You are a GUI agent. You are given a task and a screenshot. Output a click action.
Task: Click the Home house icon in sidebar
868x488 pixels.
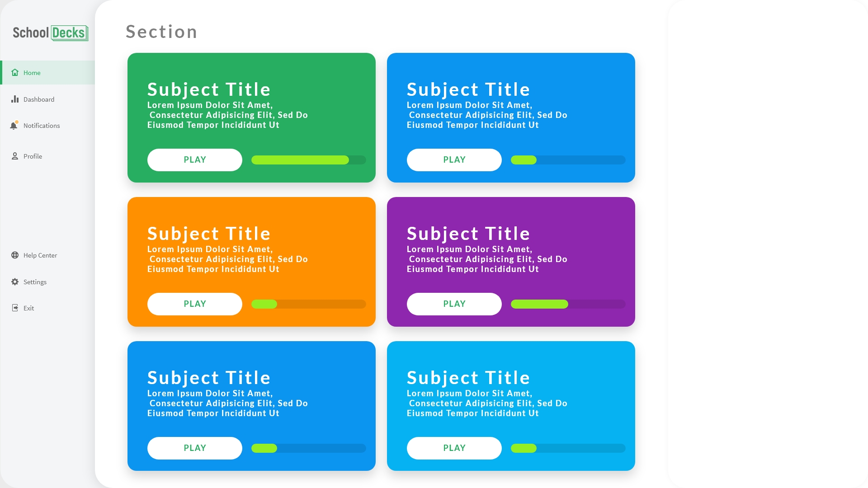[15, 73]
